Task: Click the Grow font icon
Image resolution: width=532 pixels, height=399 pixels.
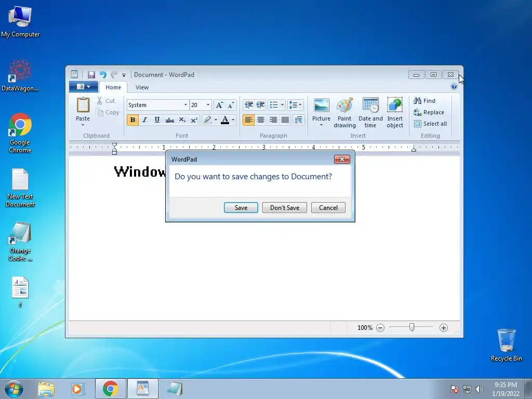Action: pos(219,105)
